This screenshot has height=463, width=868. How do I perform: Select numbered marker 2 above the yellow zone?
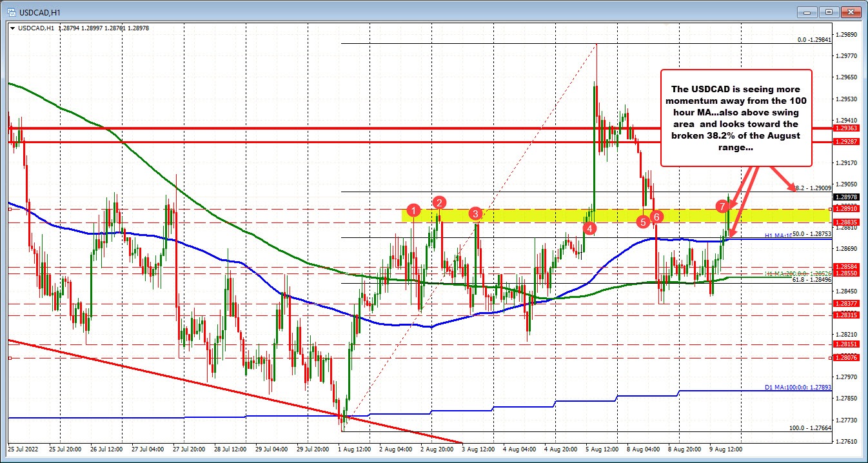click(x=440, y=202)
